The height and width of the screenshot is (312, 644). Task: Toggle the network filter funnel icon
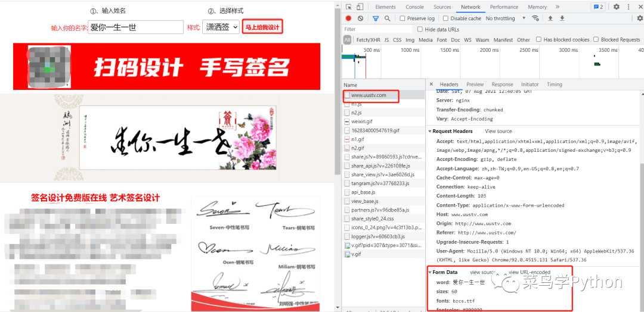(x=376, y=18)
